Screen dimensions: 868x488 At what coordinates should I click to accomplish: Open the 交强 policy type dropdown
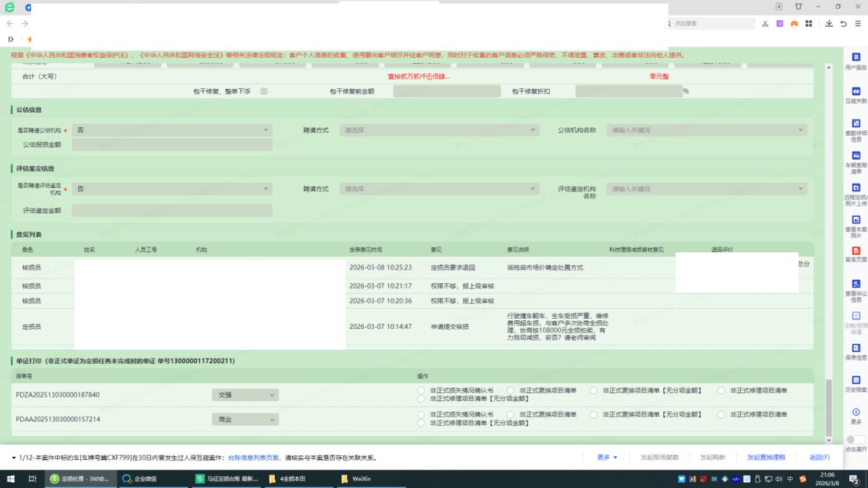244,395
